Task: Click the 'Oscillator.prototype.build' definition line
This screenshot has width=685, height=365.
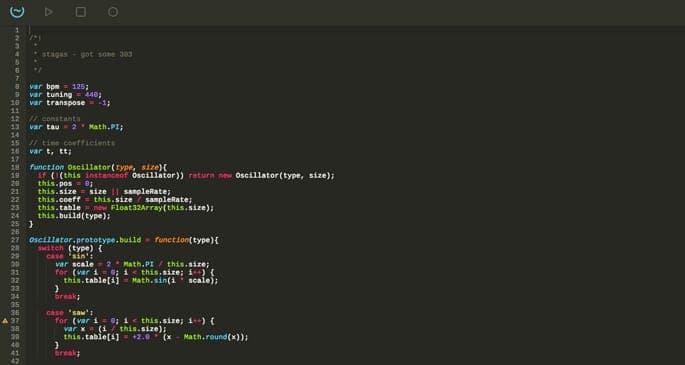Action: [x=124, y=241]
